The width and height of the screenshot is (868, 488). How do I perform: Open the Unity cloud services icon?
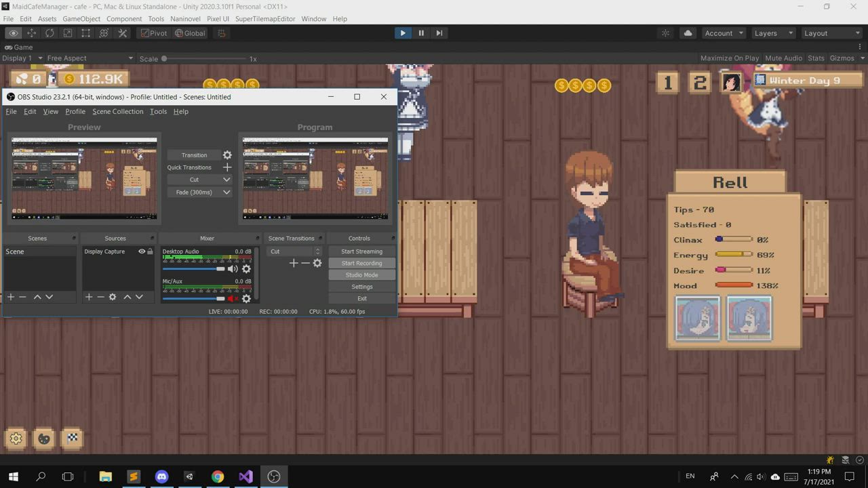(x=688, y=33)
